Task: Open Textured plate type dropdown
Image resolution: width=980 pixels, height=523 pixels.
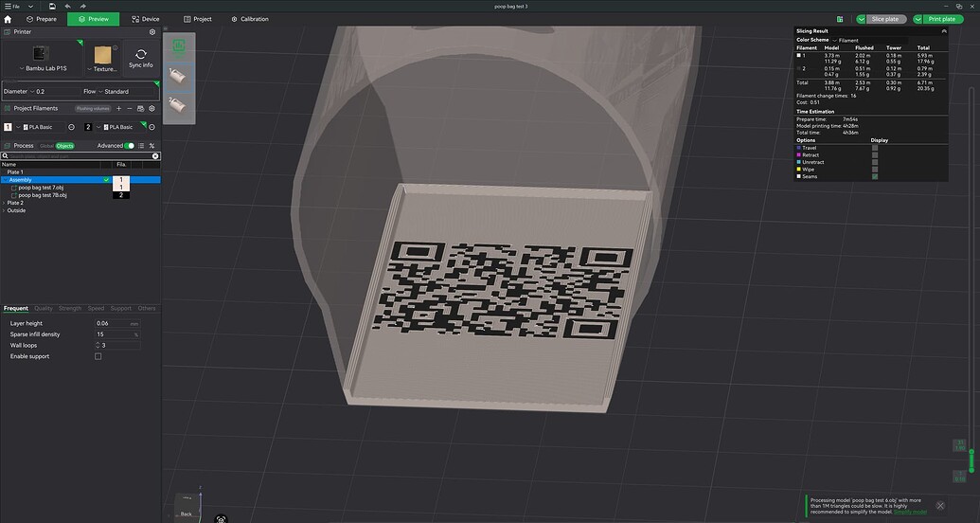Action: point(89,69)
